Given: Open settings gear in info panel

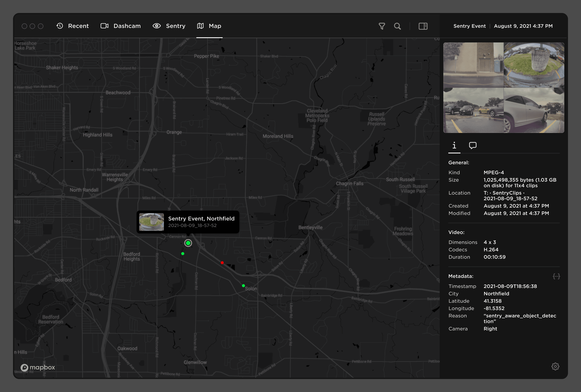Looking at the screenshot, I should coord(555,366).
